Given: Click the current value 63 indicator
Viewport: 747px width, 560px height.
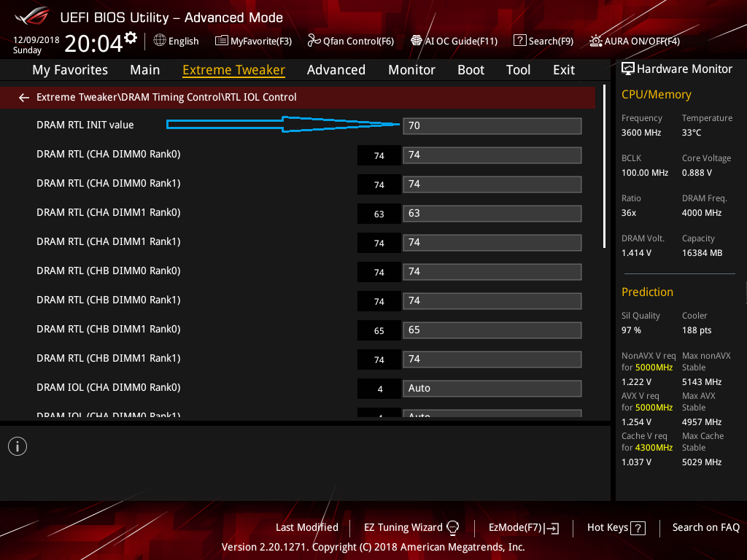Looking at the screenshot, I should pos(379,214).
